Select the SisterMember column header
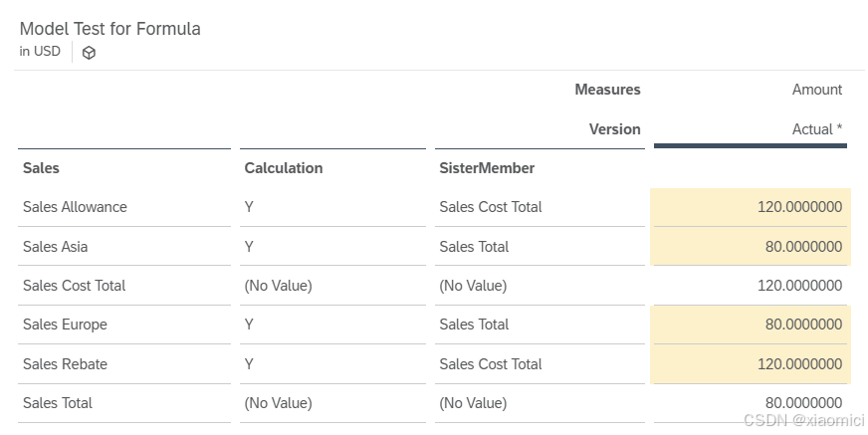868x435 pixels. 487,168
